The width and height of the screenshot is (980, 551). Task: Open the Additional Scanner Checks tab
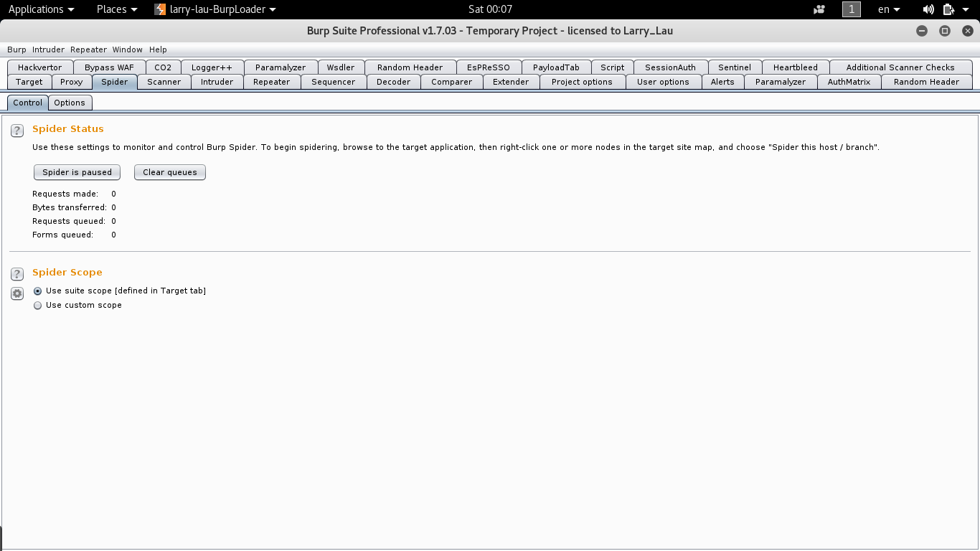coord(900,67)
